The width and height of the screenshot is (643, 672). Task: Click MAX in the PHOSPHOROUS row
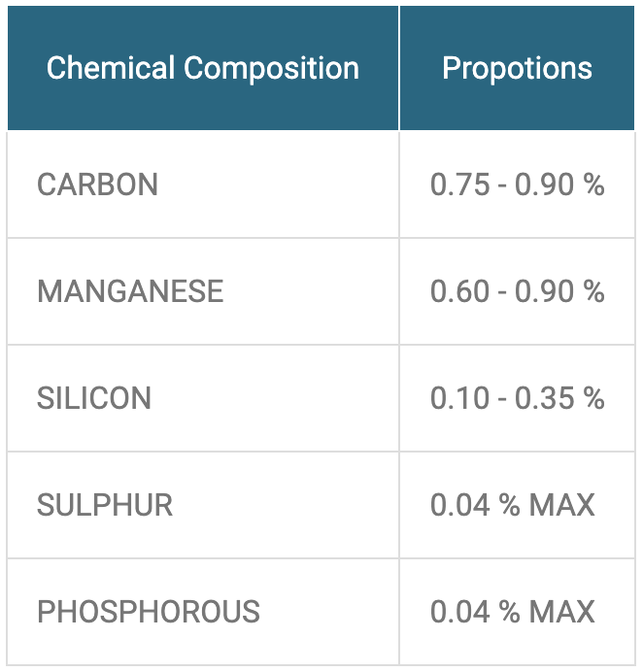(x=562, y=612)
